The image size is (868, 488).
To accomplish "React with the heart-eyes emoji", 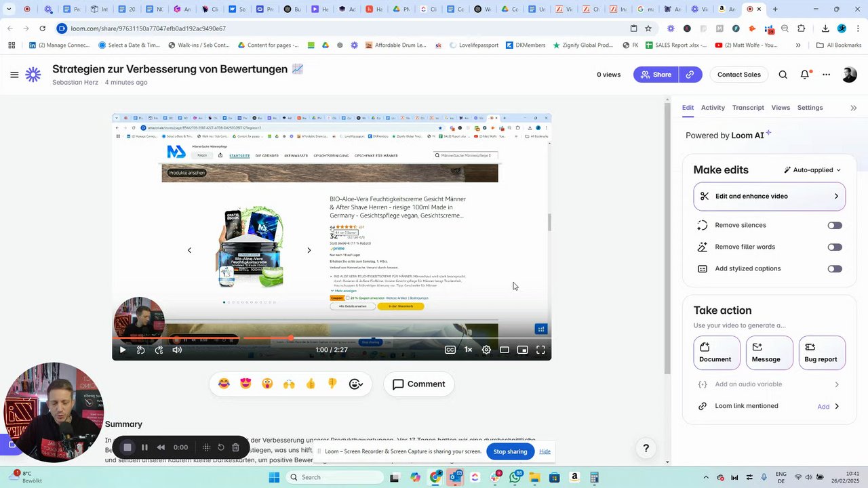I will pyautogui.click(x=245, y=384).
